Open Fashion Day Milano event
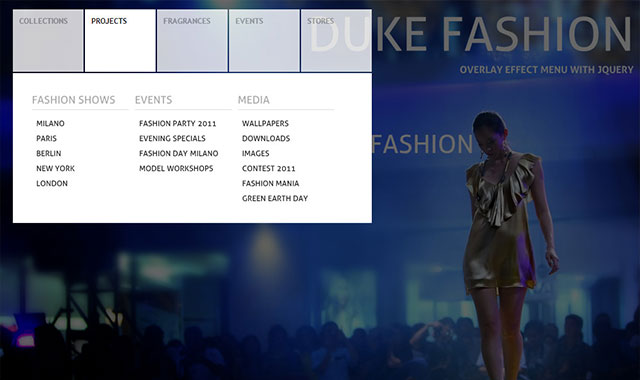640x380 pixels. click(179, 153)
